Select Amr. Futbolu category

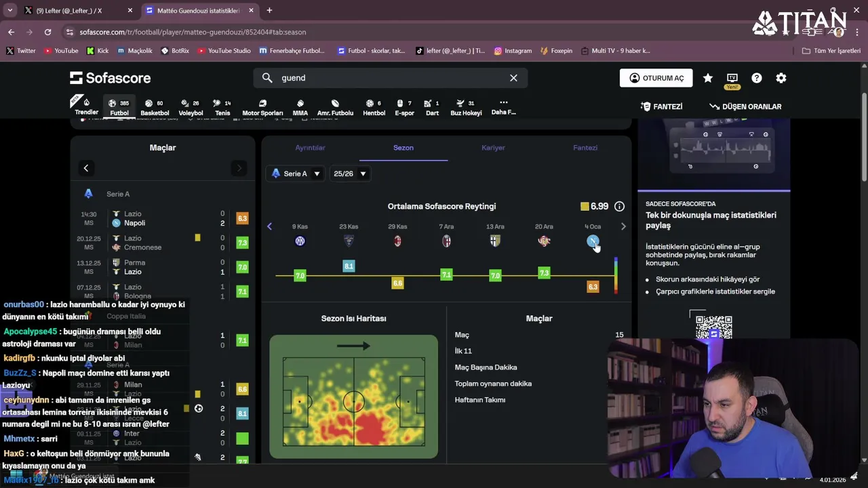pyautogui.click(x=335, y=107)
